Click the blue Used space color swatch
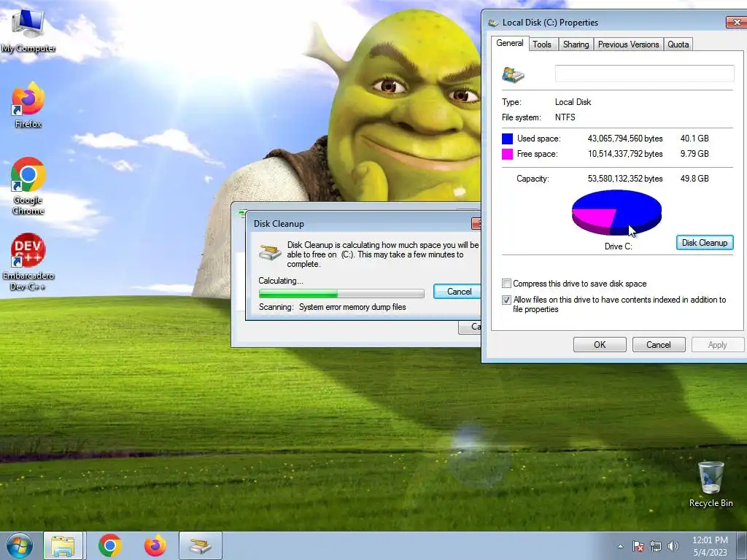Viewport: 747px width, 560px height. coord(508,139)
